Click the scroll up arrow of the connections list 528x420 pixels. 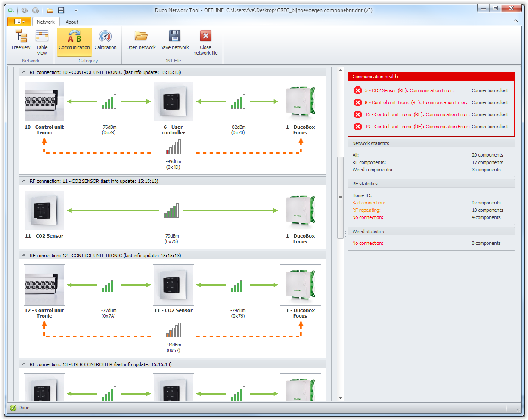pyautogui.click(x=341, y=71)
